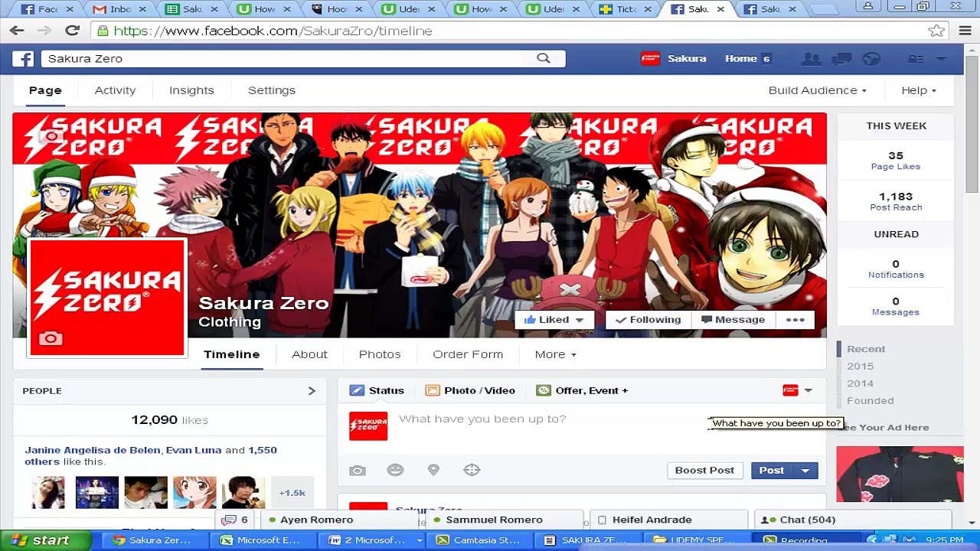Expand the People section arrow
Image resolution: width=980 pixels, height=551 pixels.
coord(312,391)
